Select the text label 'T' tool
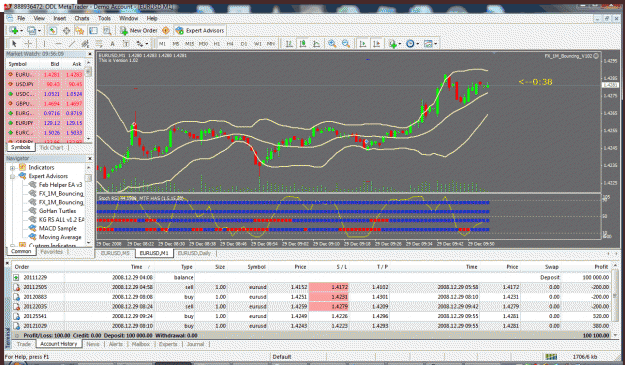This screenshot has width=625, height=365. [x=126, y=44]
